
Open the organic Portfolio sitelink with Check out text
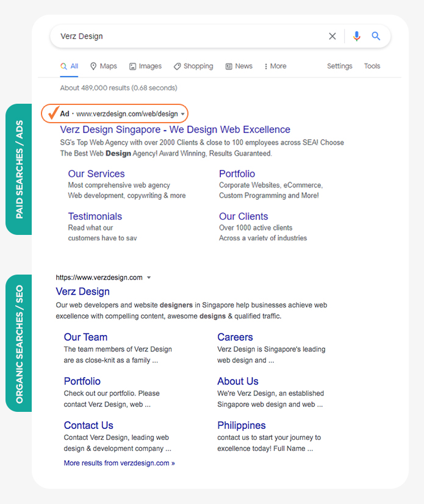(x=82, y=381)
